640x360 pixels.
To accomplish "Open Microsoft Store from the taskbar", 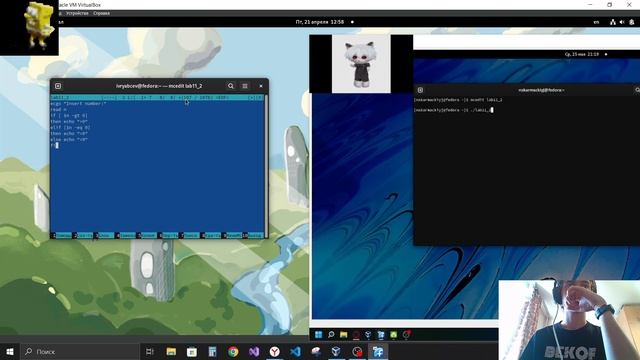I will 192,351.
